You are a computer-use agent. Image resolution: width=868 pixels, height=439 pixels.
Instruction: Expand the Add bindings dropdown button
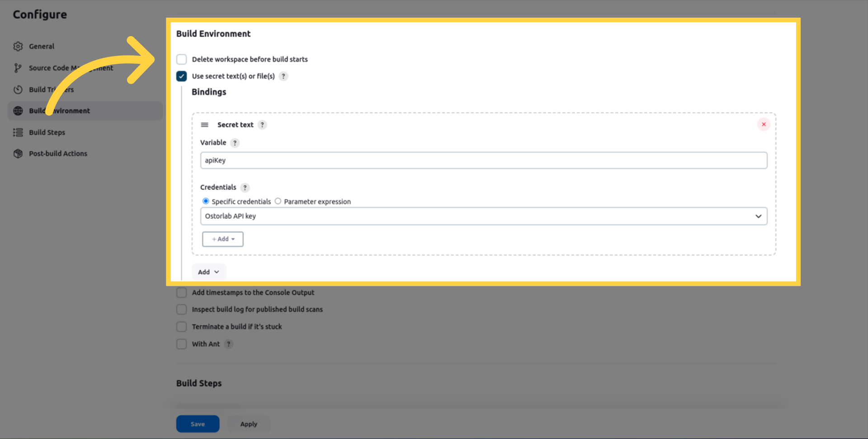click(208, 272)
